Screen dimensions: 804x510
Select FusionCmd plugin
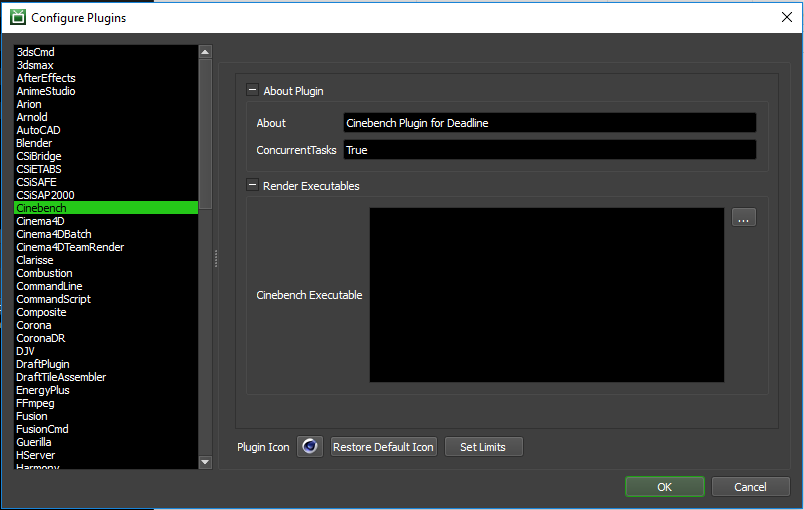click(106, 429)
